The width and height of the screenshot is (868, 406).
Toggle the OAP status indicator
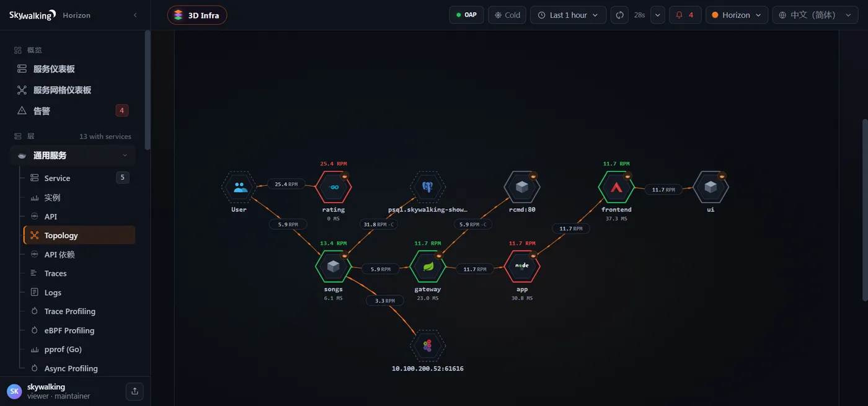click(x=466, y=15)
